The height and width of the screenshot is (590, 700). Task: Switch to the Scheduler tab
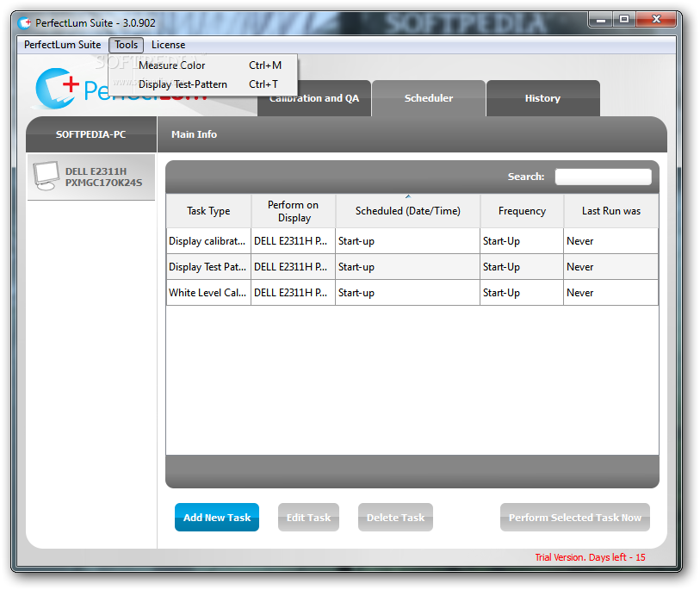pos(429,98)
